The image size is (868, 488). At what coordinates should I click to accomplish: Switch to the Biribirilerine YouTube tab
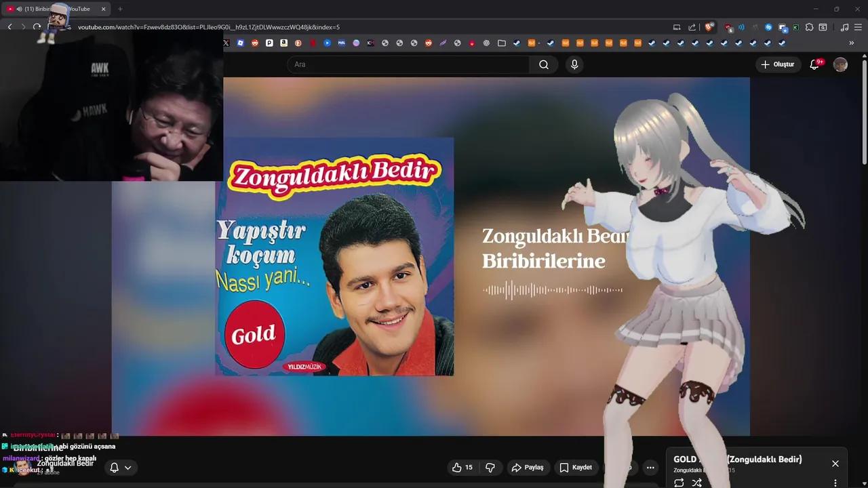click(x=56, y=9)
